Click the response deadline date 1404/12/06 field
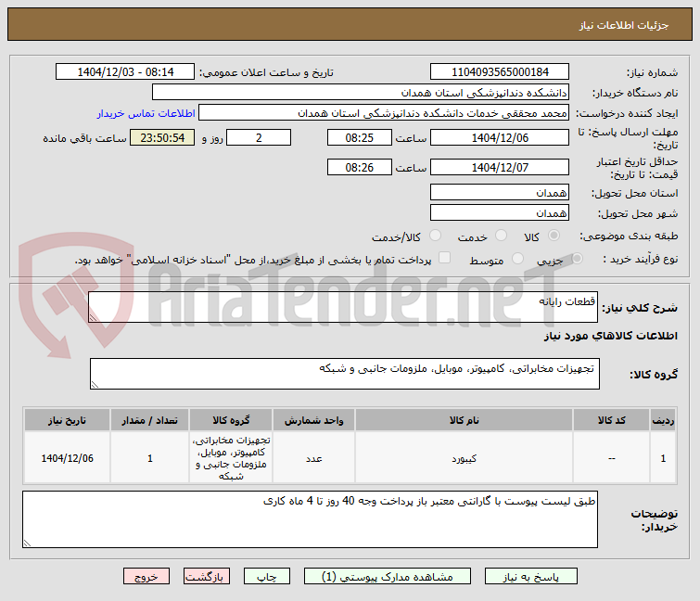The height and width of the screenshot is (601, 700). tap(500, 137)
